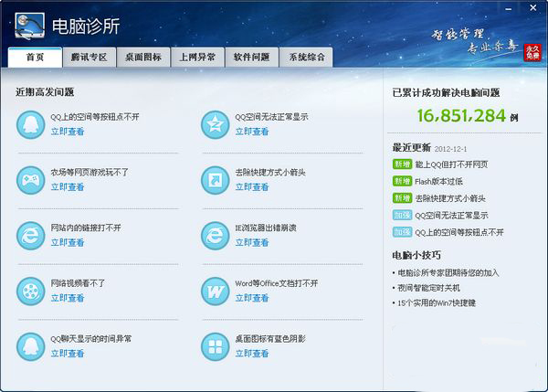Open tip 15个实用的Win7快捷键
The width and height of the screenshot is (548, 392).
[x=437, y=302]
